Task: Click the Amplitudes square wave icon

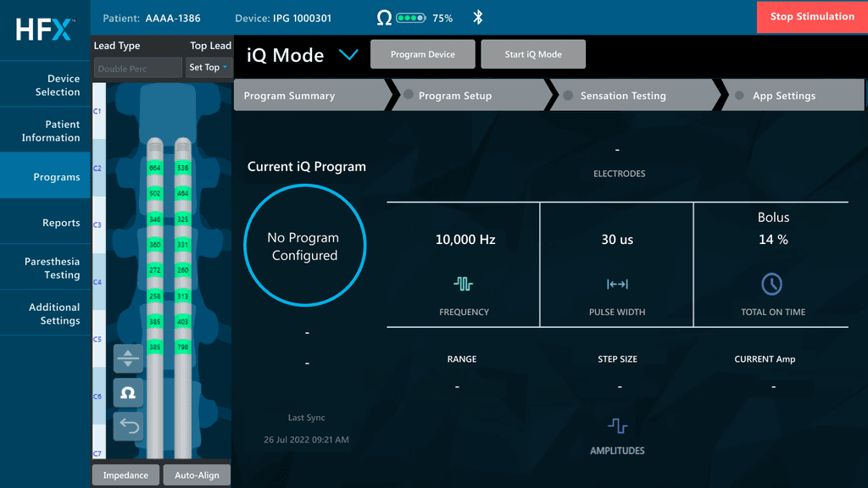Action: point(617,425)
